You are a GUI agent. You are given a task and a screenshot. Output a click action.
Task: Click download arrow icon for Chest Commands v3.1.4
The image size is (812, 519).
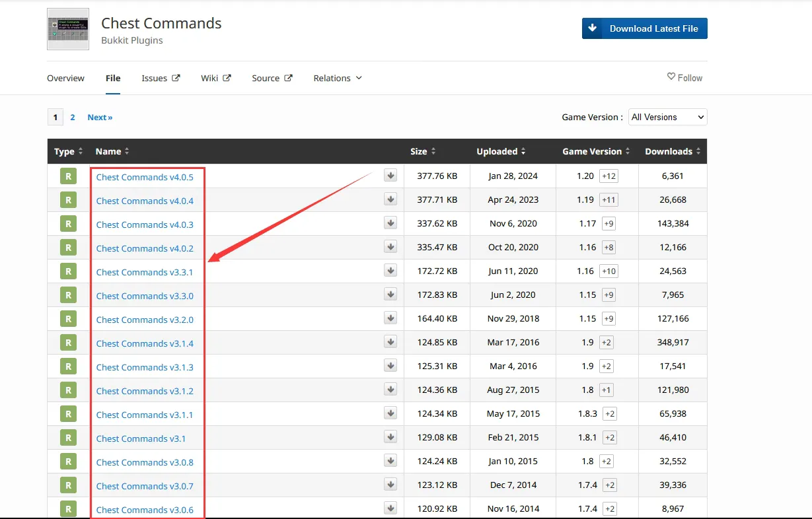pyautogui.click(x=390, y=342)
